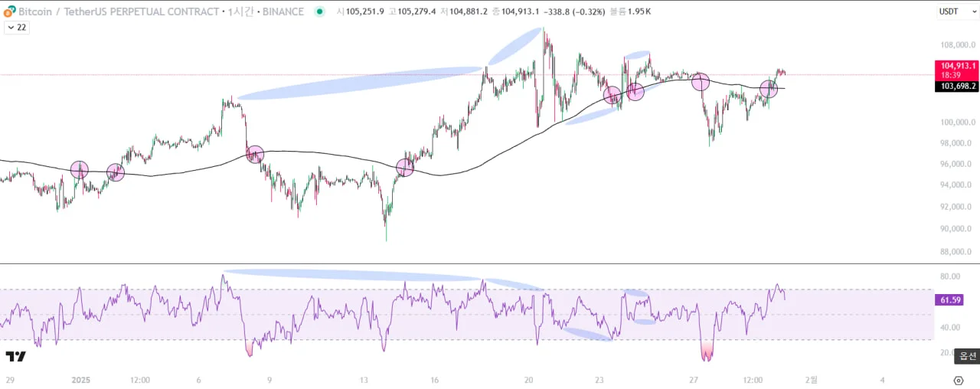Click the 108,000.0 price scale label
980x389 pixels.
click(x=958, y=44)
